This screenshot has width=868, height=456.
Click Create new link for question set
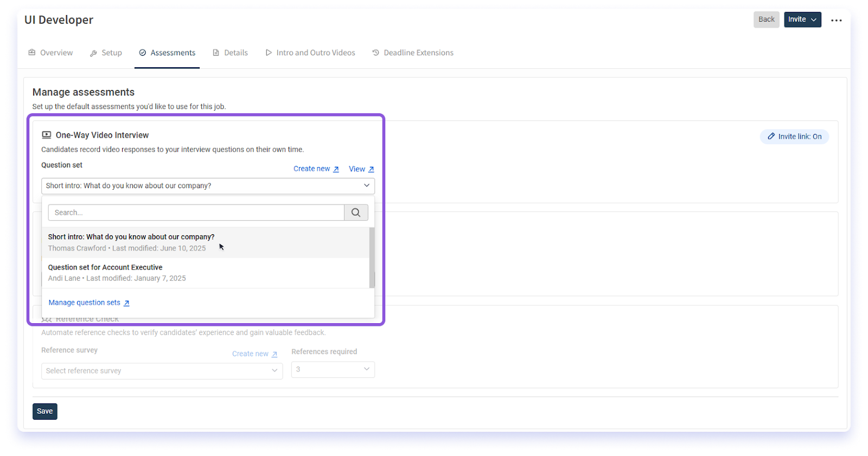(x=316, y=169)
